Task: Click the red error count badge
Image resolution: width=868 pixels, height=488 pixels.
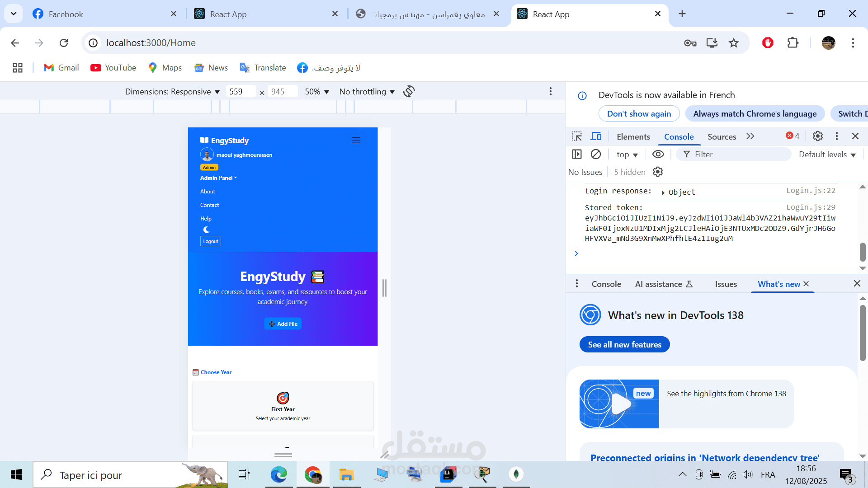Action: point(793,136)
